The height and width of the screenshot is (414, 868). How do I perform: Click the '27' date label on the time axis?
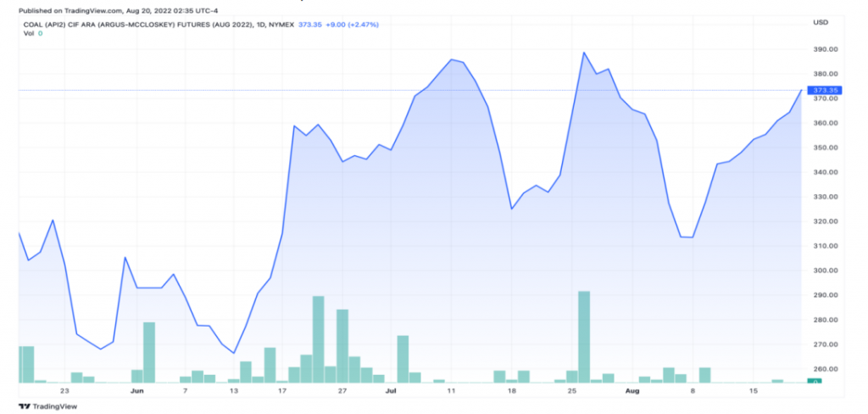[x=342, y=391]
